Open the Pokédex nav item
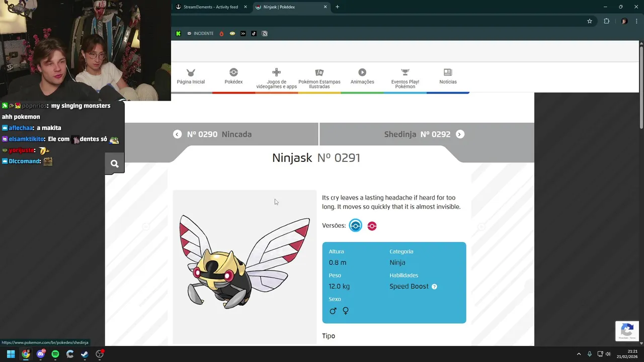The height and width of the screenshot is (362, 644). [233, 77]
